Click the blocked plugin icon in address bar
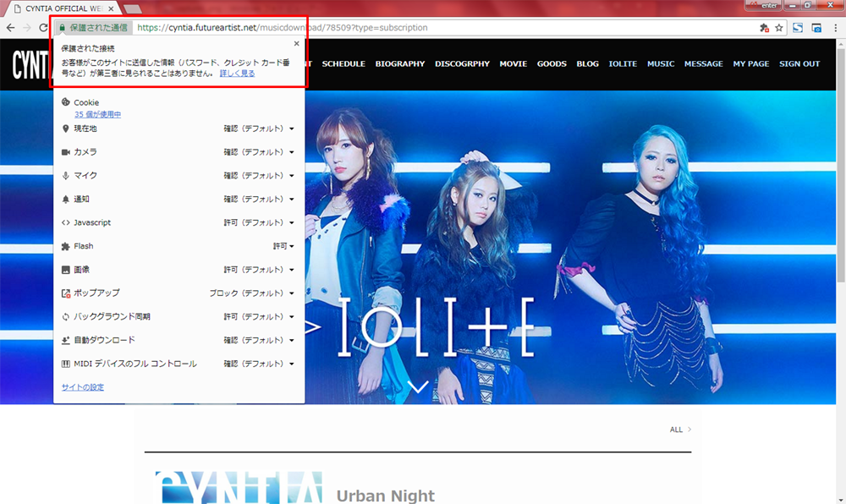Screen dimensions: 846x504 (x=764, y=28)
